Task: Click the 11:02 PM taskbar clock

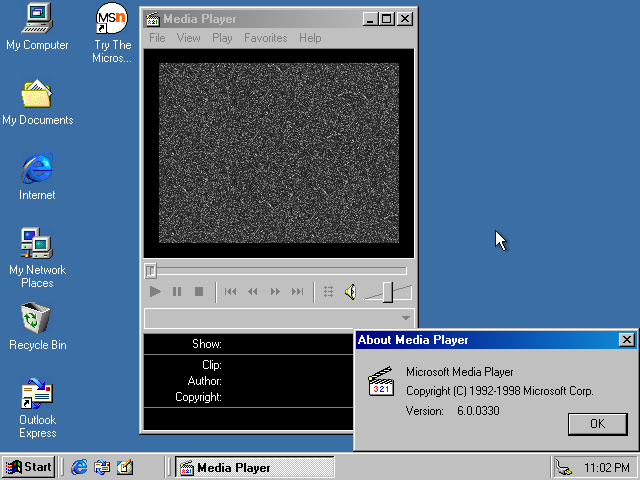Action: click(x=607, y=467)
